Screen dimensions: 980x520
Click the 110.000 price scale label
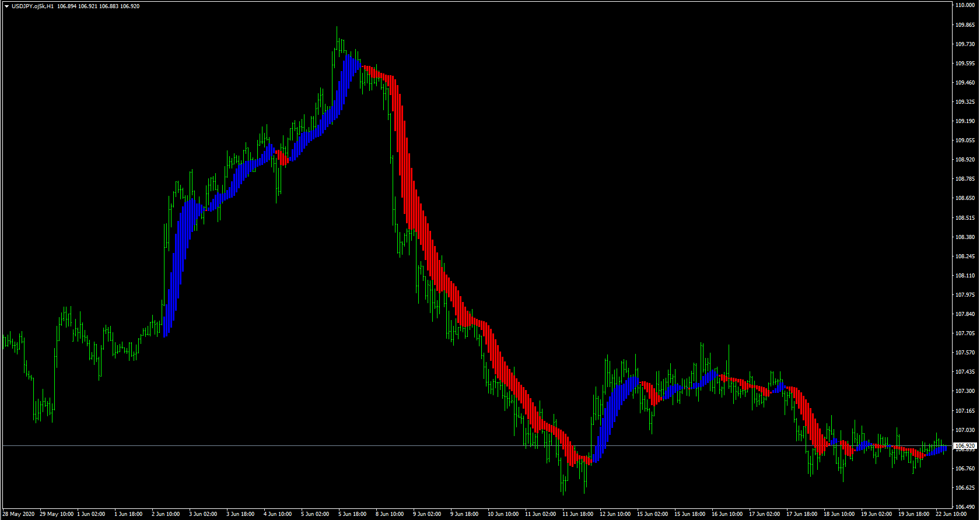click(965, 5)
